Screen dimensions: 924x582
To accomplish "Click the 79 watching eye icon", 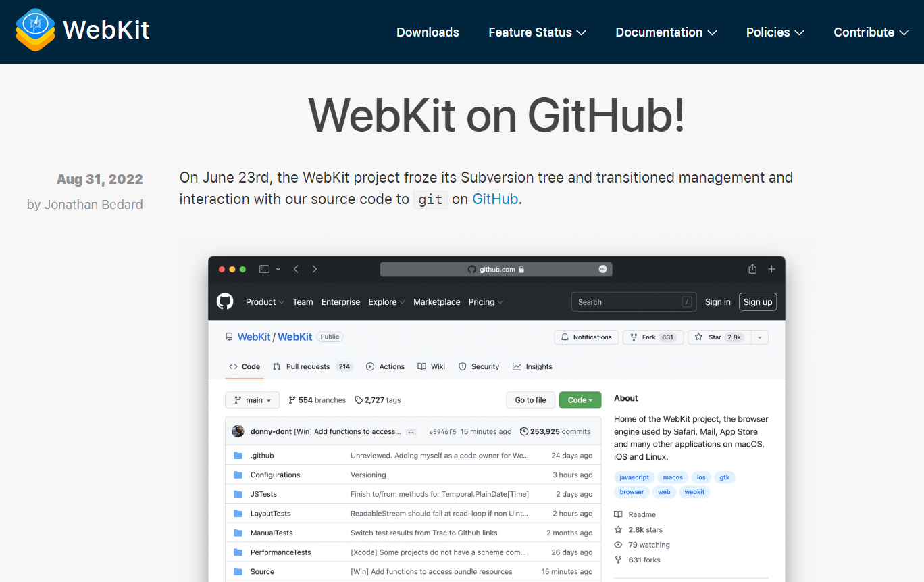I will (618, 545).
